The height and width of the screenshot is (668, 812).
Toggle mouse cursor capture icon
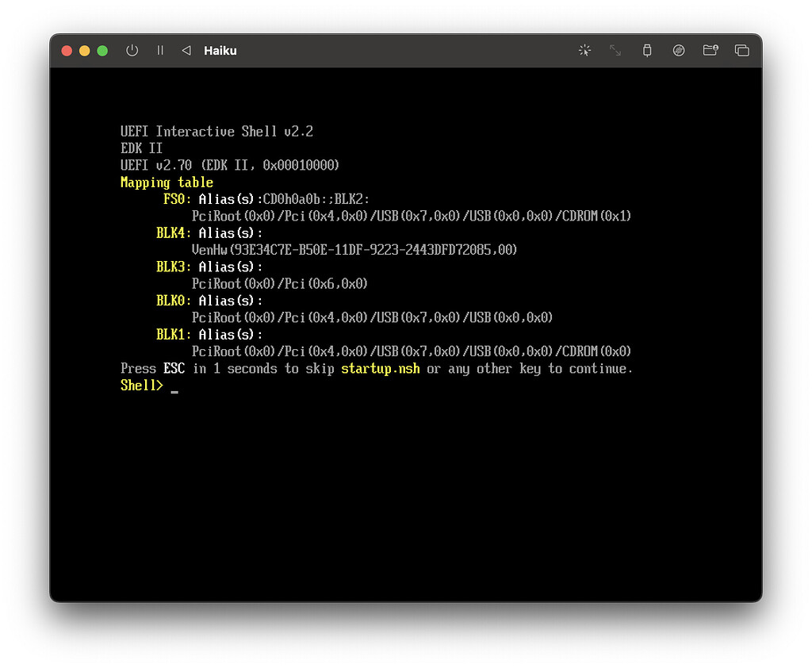click(584, 50)
